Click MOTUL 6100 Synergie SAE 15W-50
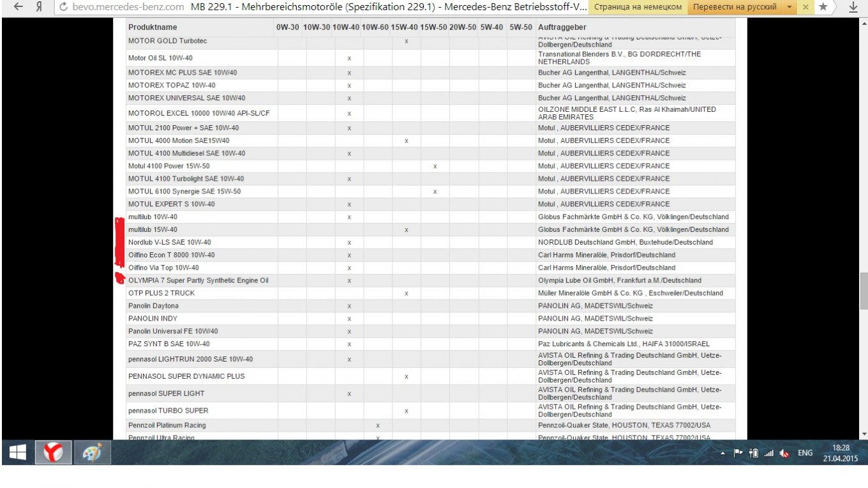The height and width of the screenshot is (488, 868). coord(184,192)
